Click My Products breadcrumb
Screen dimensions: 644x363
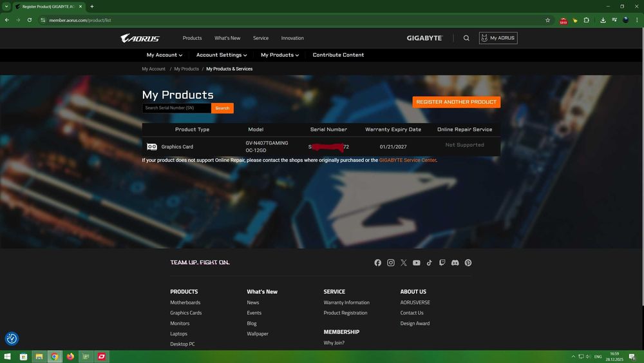pyautogui.click(x=187, y=69)
